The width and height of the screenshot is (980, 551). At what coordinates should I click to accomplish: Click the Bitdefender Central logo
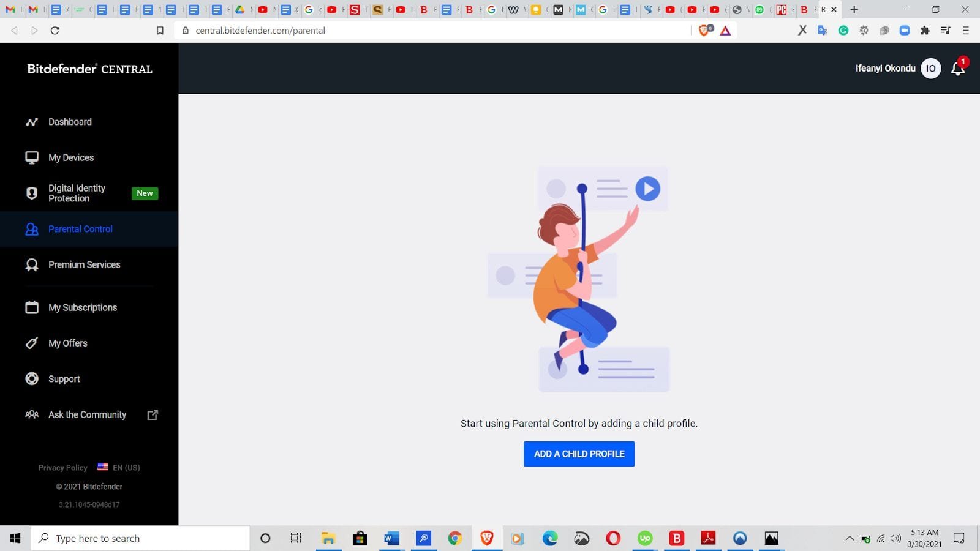coord(89,69)
